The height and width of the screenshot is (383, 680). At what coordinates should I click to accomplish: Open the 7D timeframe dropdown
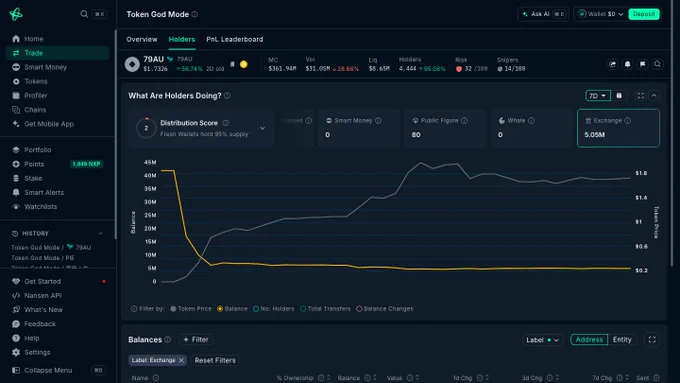click(598, 96)
